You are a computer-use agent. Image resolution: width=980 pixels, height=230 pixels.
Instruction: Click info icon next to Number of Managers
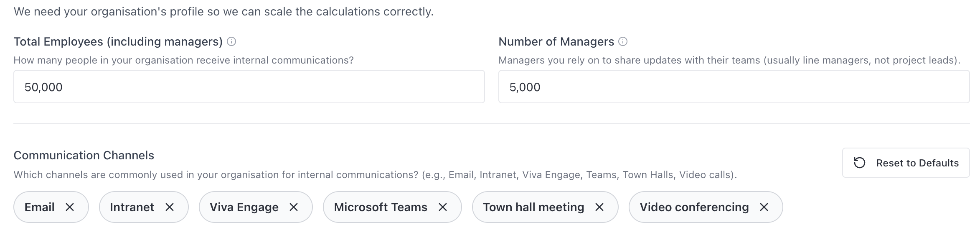[x=623, y=41]
